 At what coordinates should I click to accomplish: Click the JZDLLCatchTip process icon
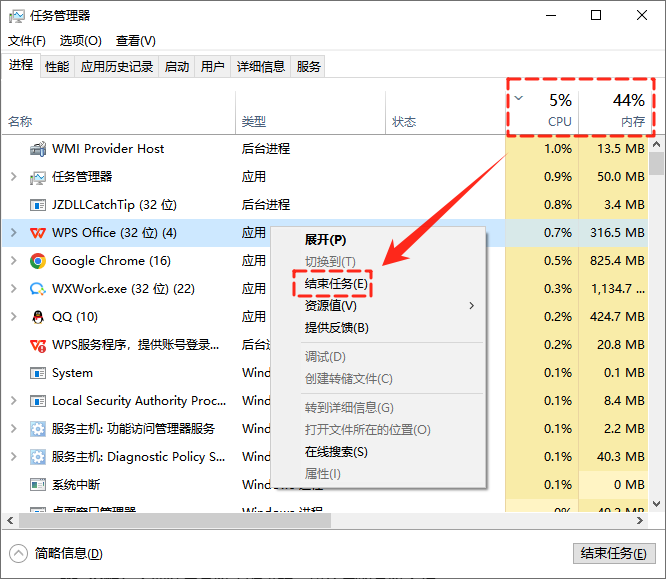[x=38, y=205]
